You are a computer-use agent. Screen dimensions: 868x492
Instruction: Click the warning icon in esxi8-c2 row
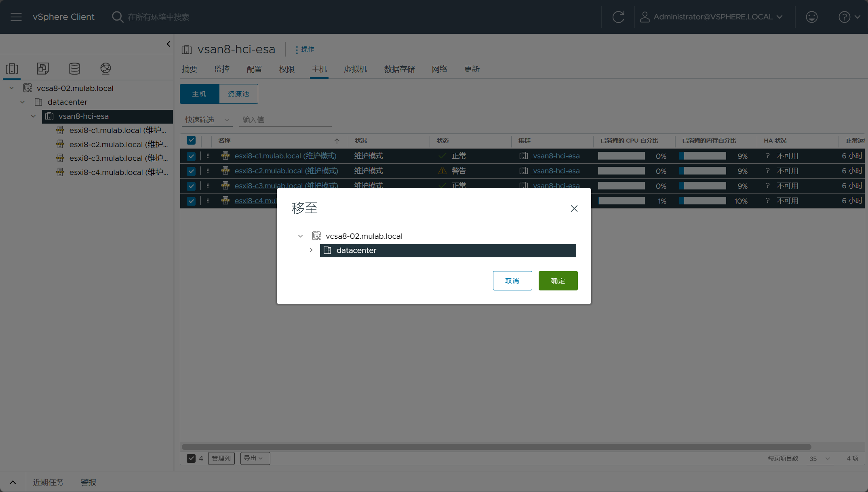point(442,171)
